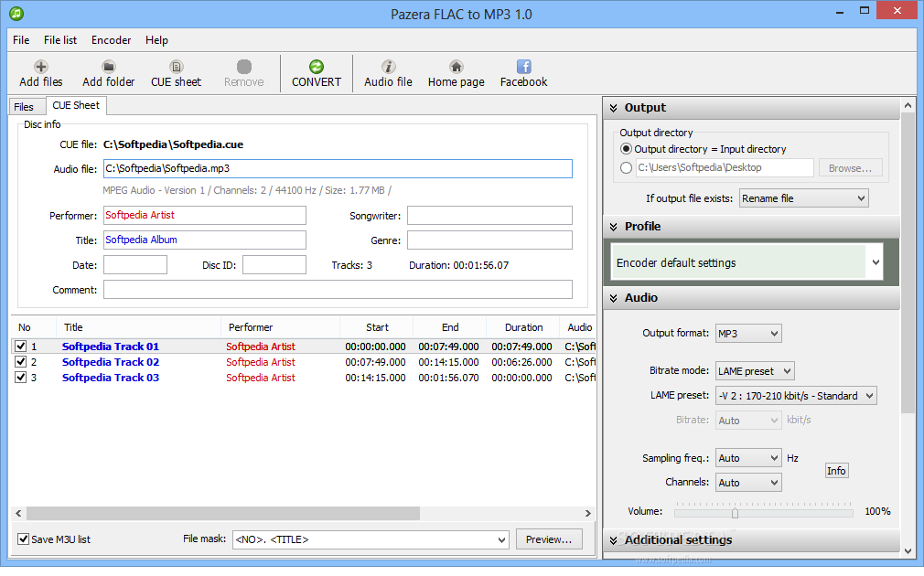Open the Encoder default settings profile dropdown
Screen dimensions: 924x576
click(876, 262)
